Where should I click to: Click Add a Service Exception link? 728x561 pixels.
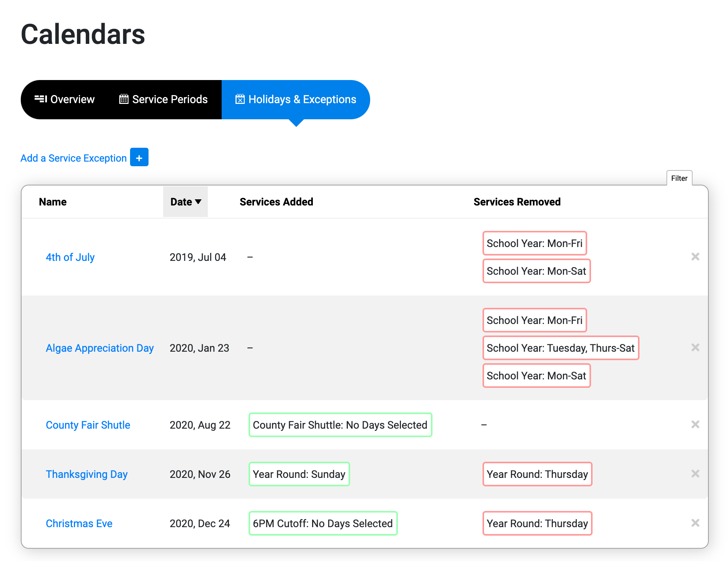(73, 158)
